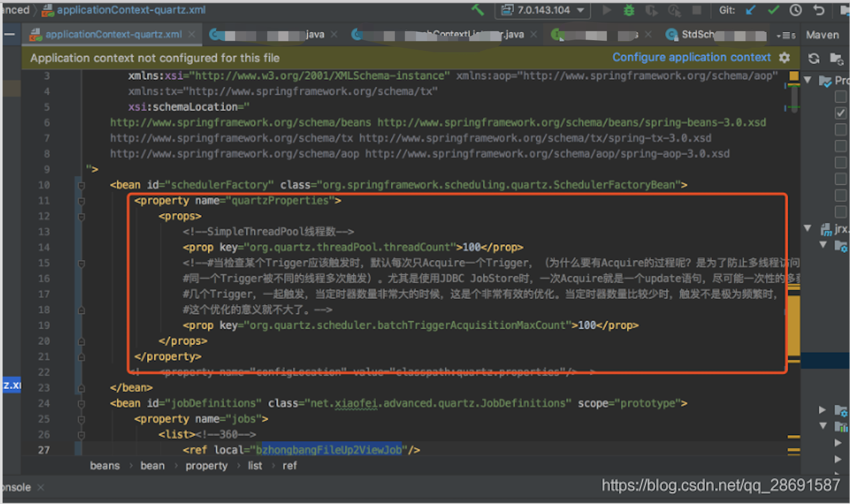The height and width of the screenshot is (504, 850).
Task: Click the editor vertical scrollbar thumb
Action: [x=794, y=99]
